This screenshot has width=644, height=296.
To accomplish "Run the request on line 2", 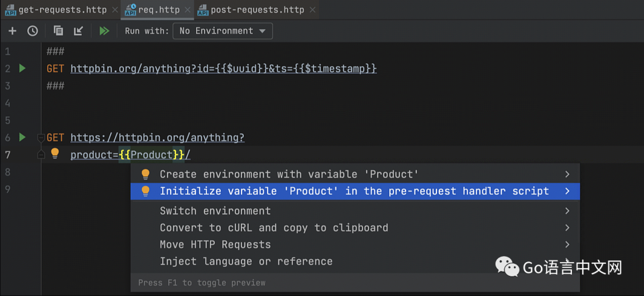I will (x=22, y=68).
